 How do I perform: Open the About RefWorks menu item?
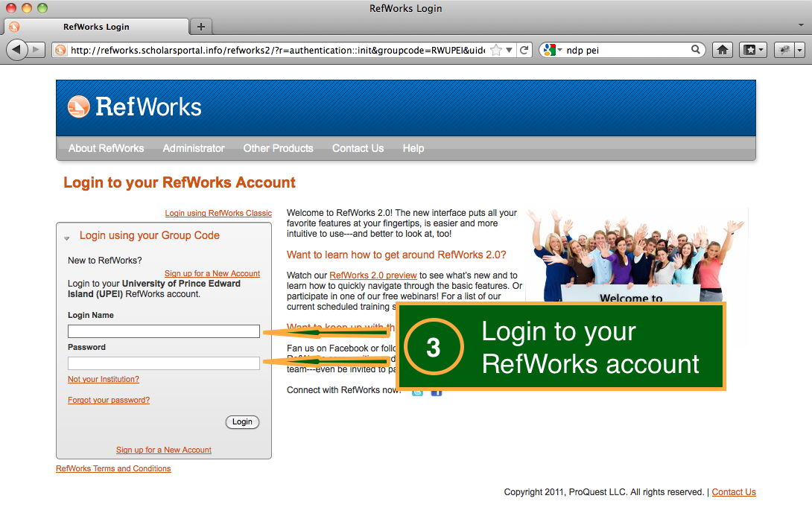(x=107, y=148)
